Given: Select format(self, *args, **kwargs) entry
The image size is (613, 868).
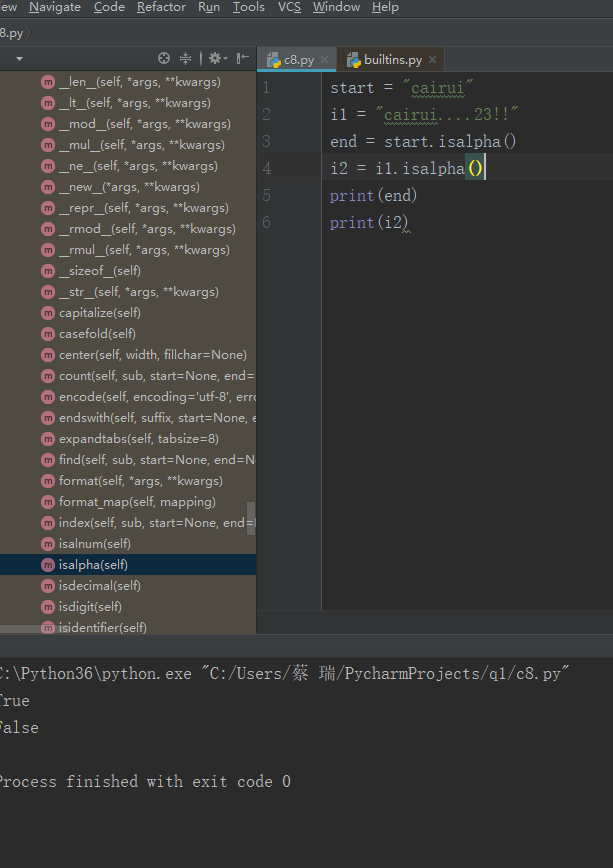Looking at the screenshot, I should [x=141, y=481].
